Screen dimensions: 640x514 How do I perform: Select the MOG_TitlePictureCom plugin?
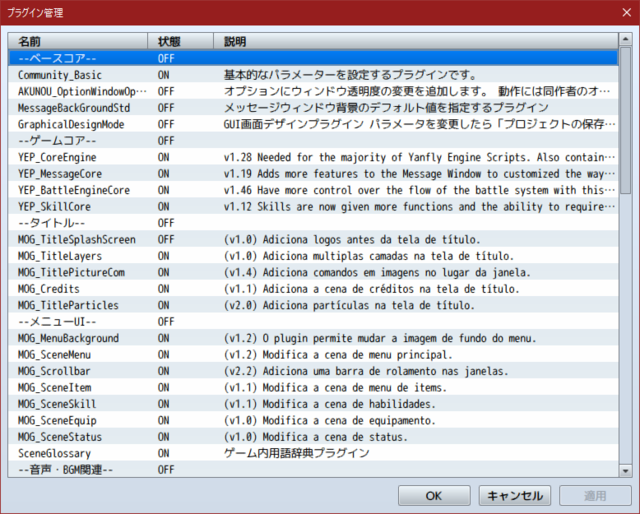coord(313,272)
